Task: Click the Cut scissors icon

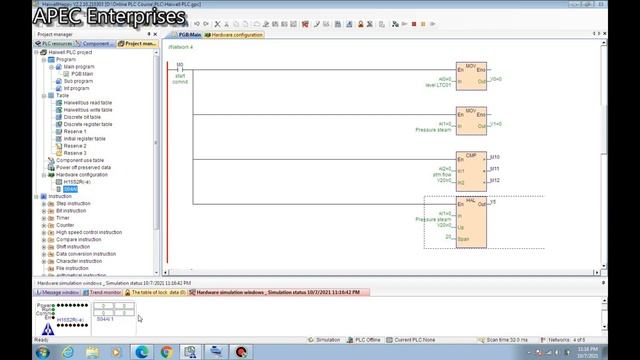Action: [x=218, y=24]
